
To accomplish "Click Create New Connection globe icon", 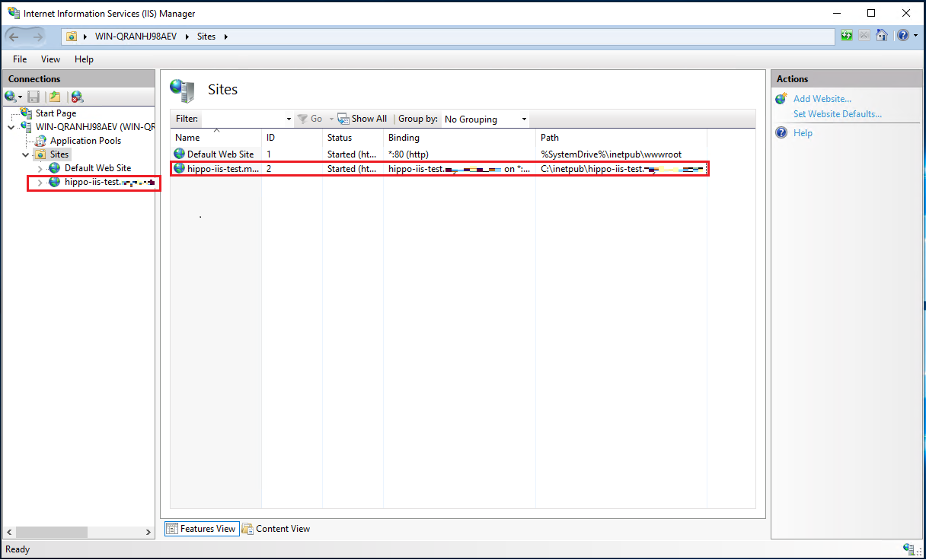I will (10, 97).
